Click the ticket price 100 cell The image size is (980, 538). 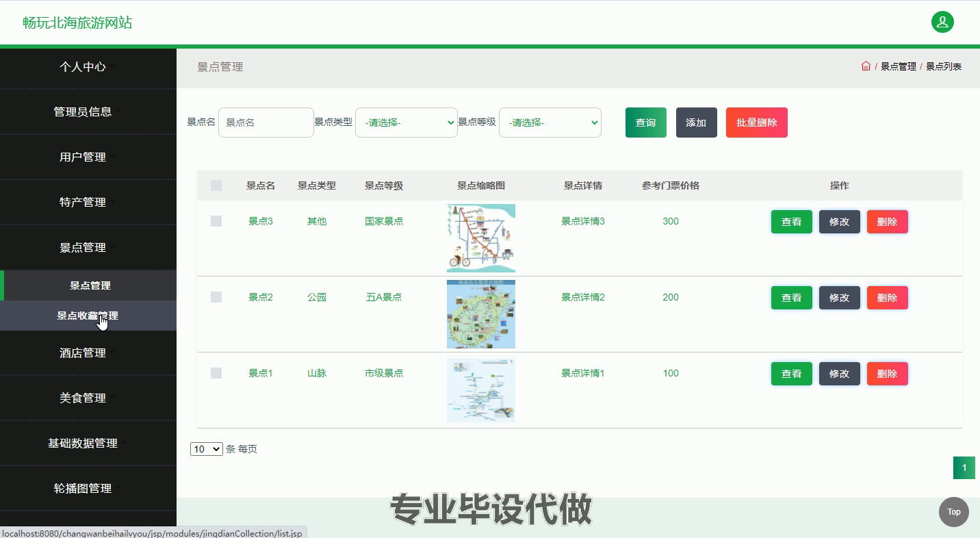tap(671, 373)
